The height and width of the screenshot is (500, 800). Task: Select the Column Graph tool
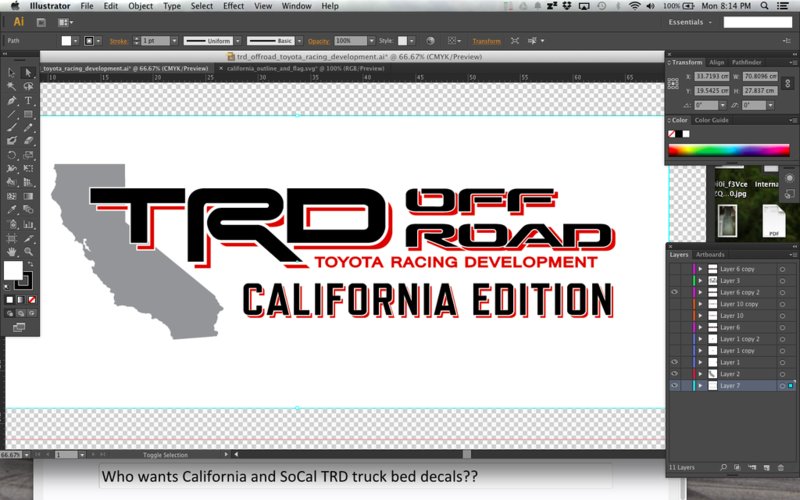click(x=28, y=224)
